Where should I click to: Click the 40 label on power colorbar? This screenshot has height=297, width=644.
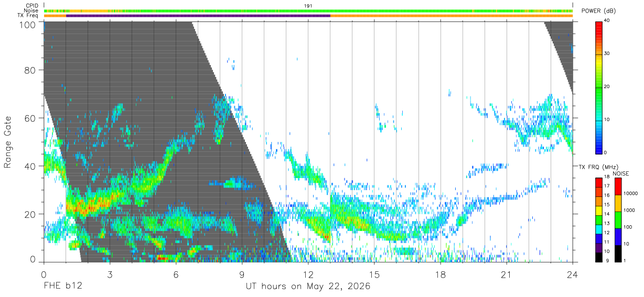click(x=607, y=21)
